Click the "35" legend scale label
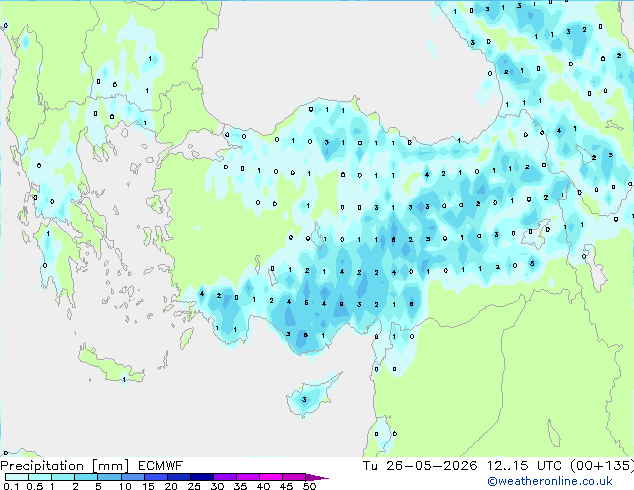634x490 pixels. [x=240, y=486]
